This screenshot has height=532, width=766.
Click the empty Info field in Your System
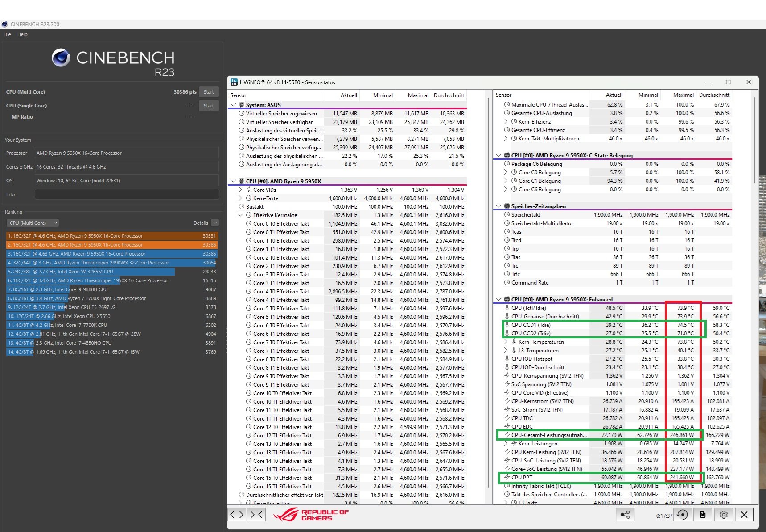[127, 194]
